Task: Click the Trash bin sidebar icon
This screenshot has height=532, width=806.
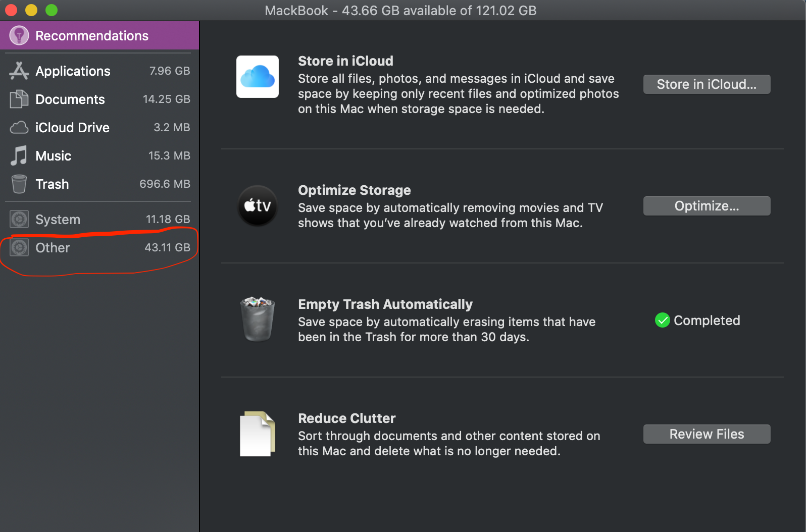Action: 19,184
